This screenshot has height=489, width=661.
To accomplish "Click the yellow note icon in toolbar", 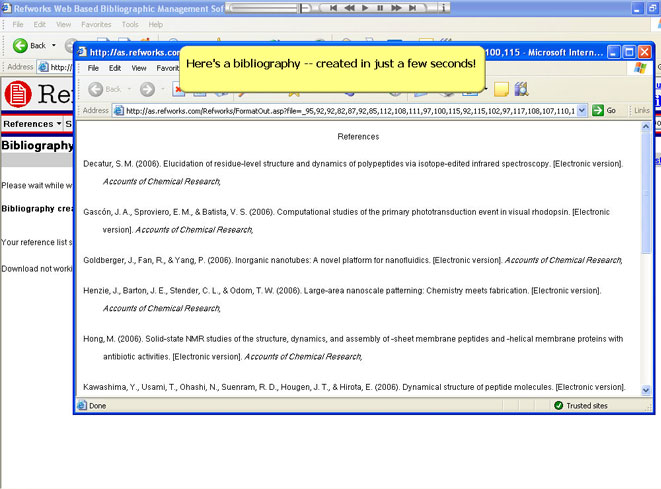I will pyautogui.click(x=501, y=89).
